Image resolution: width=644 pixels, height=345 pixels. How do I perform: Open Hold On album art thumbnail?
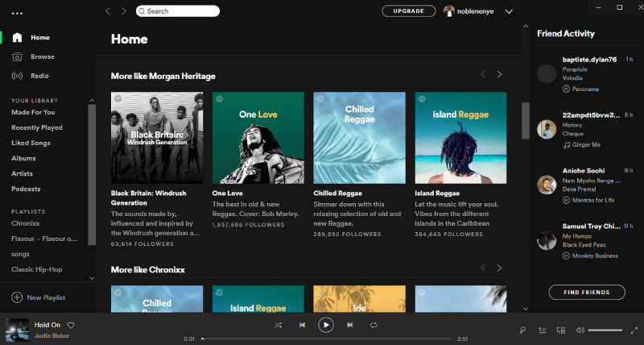(17, 330)
